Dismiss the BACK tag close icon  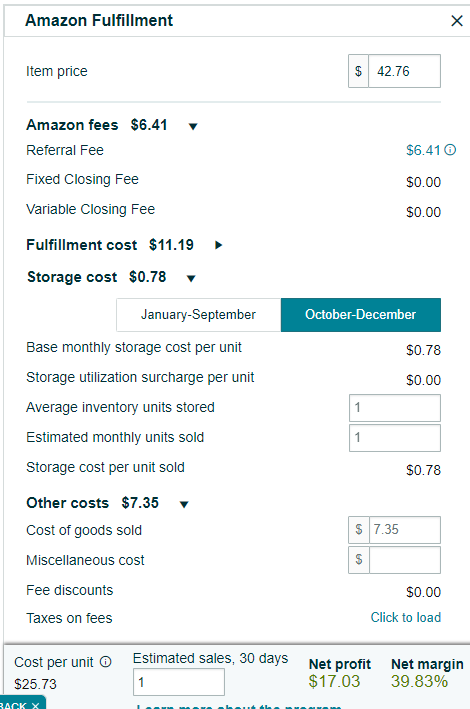pos(35,705)
